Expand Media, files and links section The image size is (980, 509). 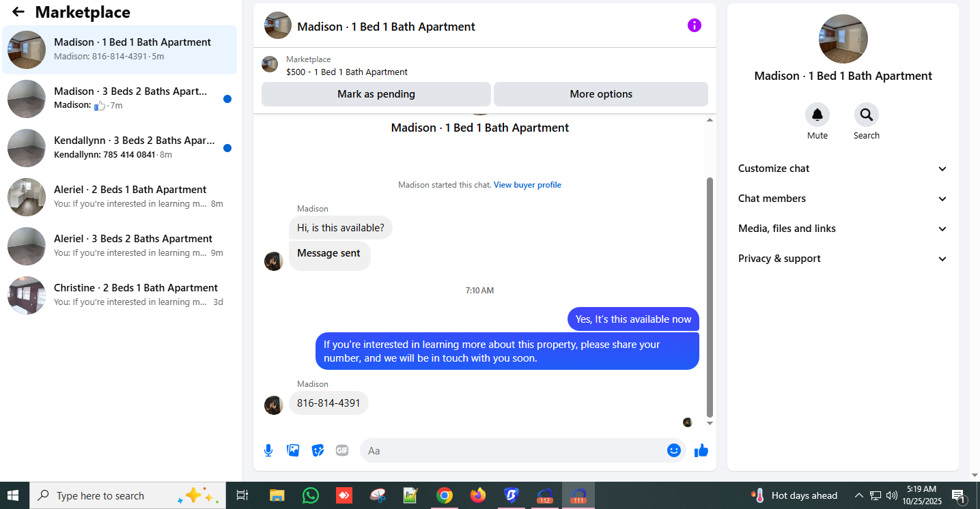843,229
